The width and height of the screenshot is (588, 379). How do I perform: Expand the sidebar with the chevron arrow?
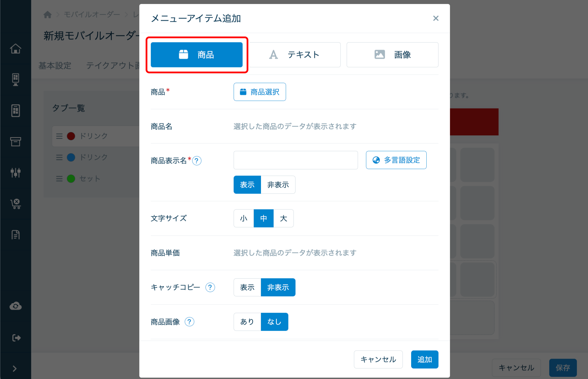15,368
